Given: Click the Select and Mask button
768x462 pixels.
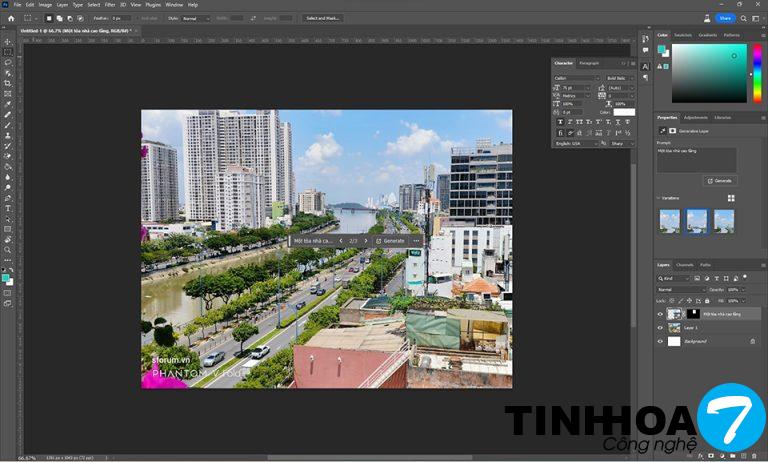Looking at the screenshot, I should (322, 18).
